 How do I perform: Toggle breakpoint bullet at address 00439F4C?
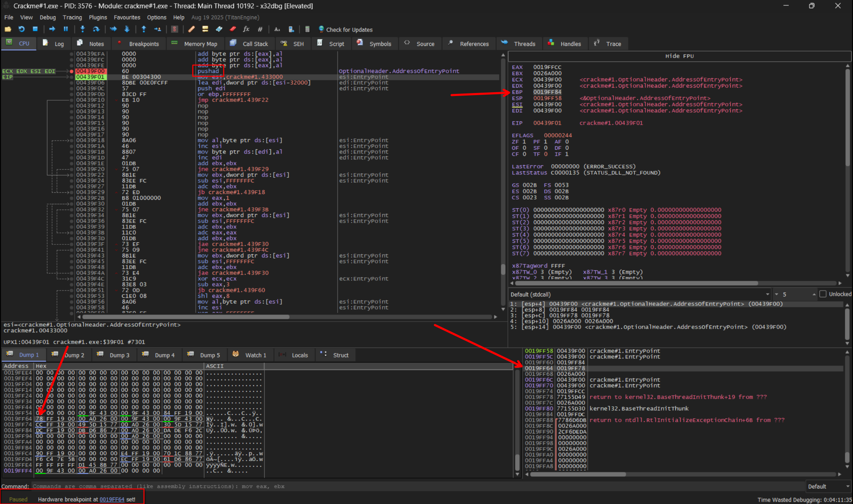(x=72, y=279)
